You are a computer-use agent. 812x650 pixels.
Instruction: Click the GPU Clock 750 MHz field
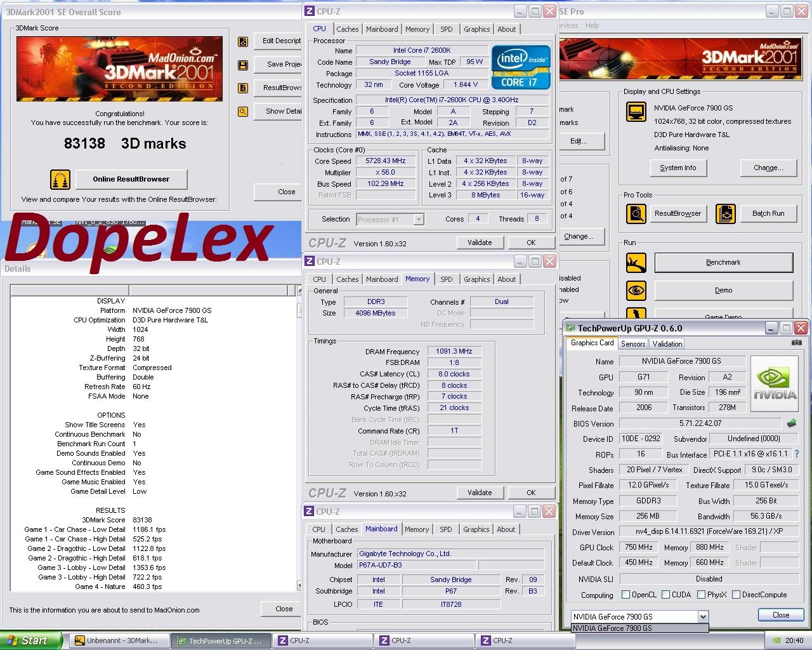(639, 547)
